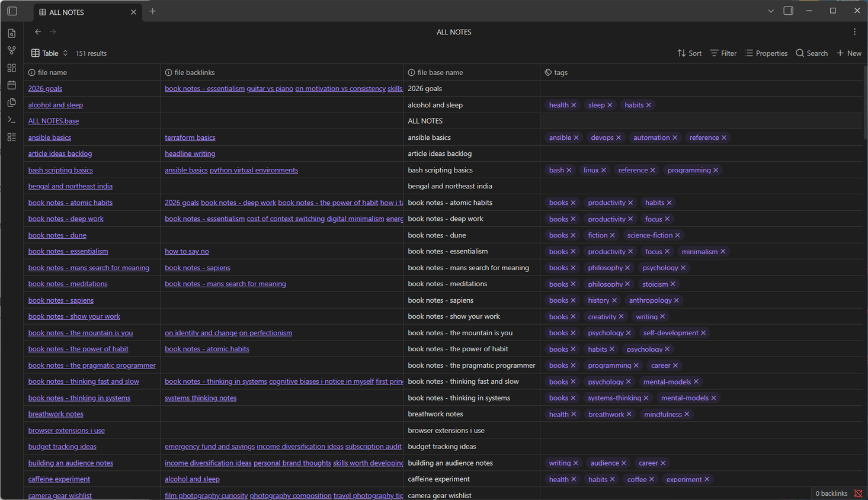Navigate back with the left arrow
868x500 pixels.
(38, 32)
